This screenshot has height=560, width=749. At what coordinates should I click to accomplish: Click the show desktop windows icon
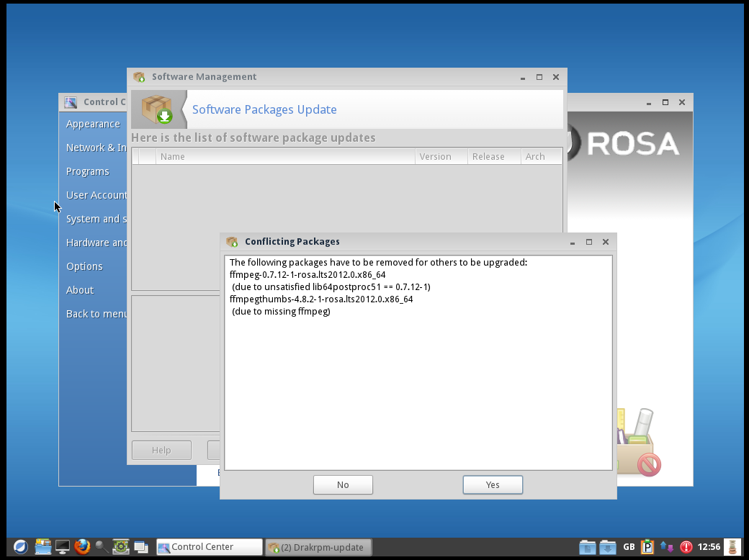141,547
